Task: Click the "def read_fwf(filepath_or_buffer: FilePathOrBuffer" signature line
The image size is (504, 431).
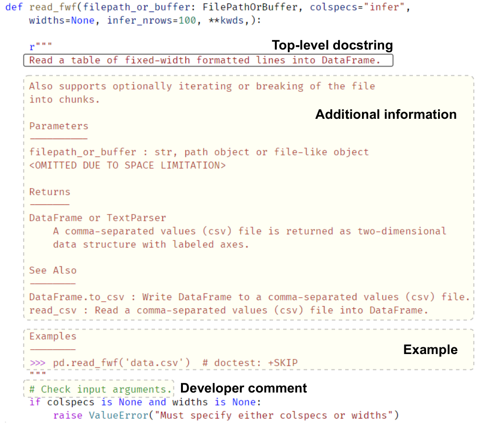Action: [x=207, y=7]
